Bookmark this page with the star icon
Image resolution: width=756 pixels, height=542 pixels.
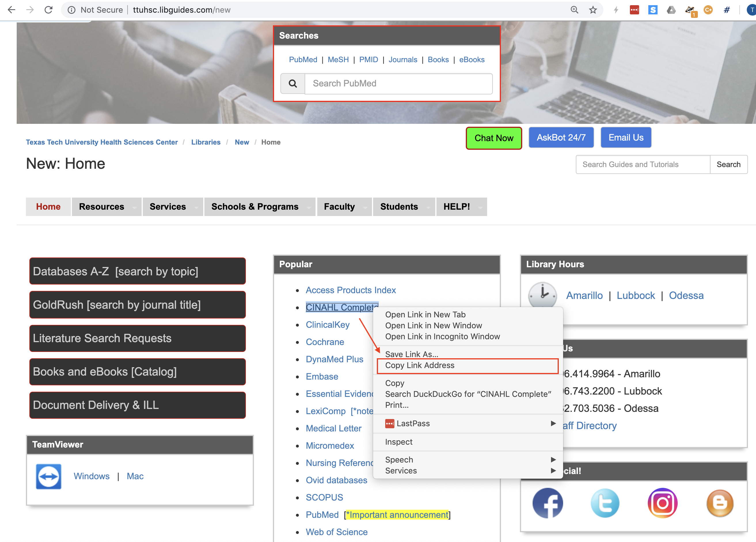[593, 10]
